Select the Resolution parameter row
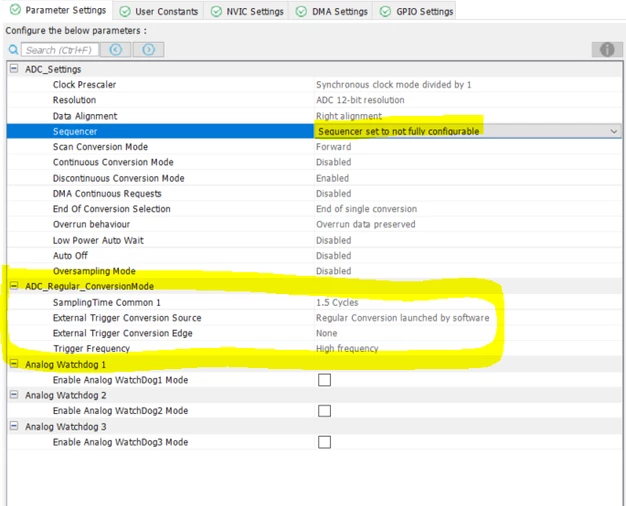Image resolution: width=626 pixels, height=506 pixels. click(x=314, y=100)
